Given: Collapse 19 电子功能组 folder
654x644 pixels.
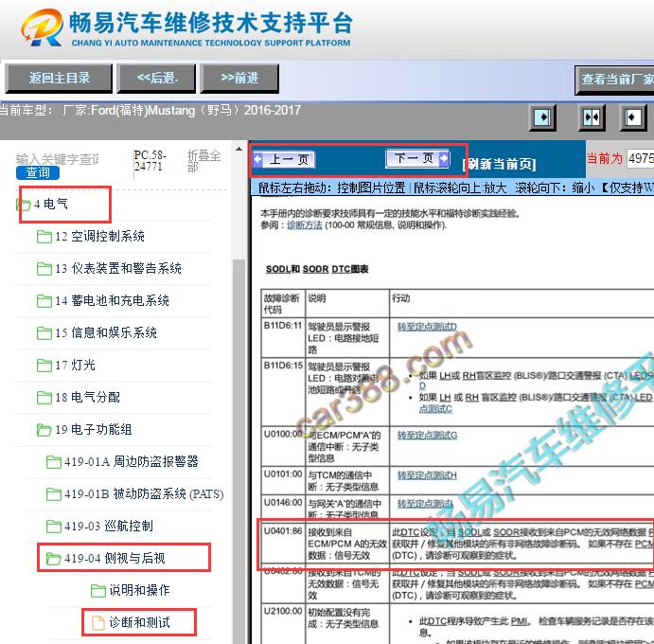Looking at the screenshot, I should [x=94, y=429].
